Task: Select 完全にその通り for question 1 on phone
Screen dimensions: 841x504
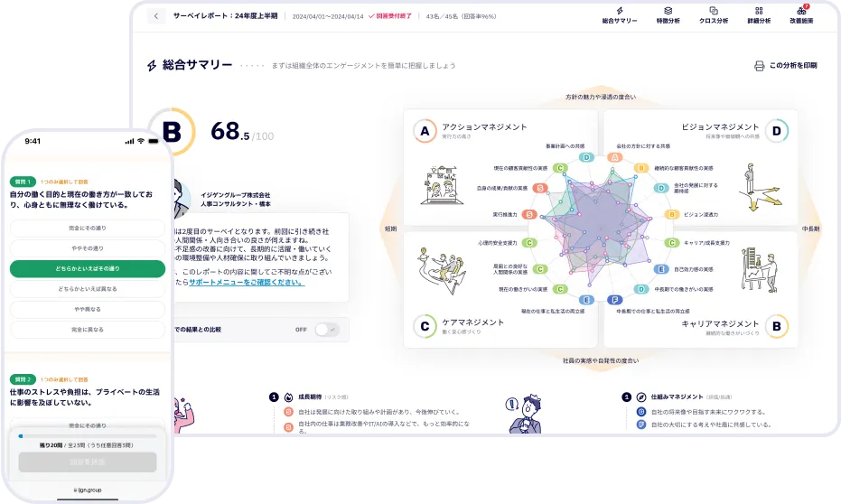Action: pyautogui.click(x=88, y=228)
